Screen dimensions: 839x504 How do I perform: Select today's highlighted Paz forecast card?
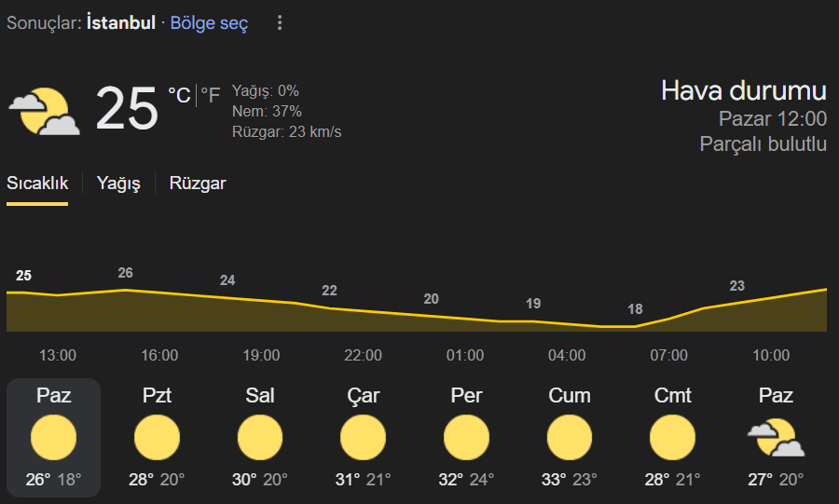53,438
